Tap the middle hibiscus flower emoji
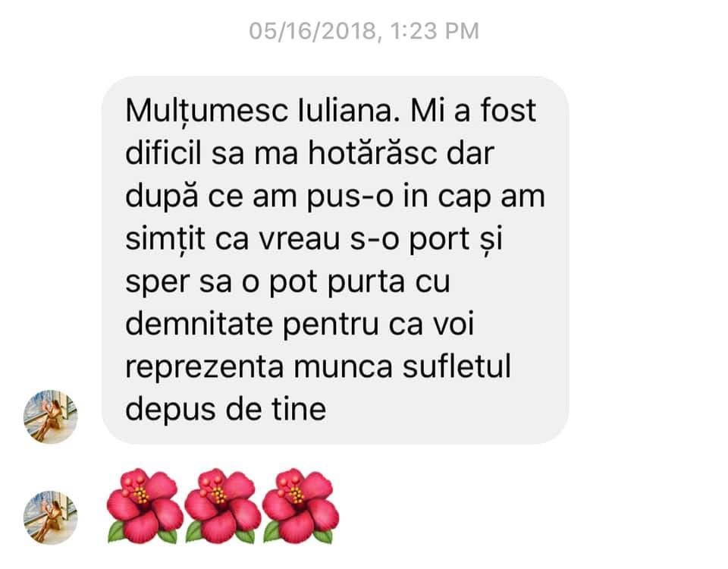This screenshot has height=569, width=728. 222,506
